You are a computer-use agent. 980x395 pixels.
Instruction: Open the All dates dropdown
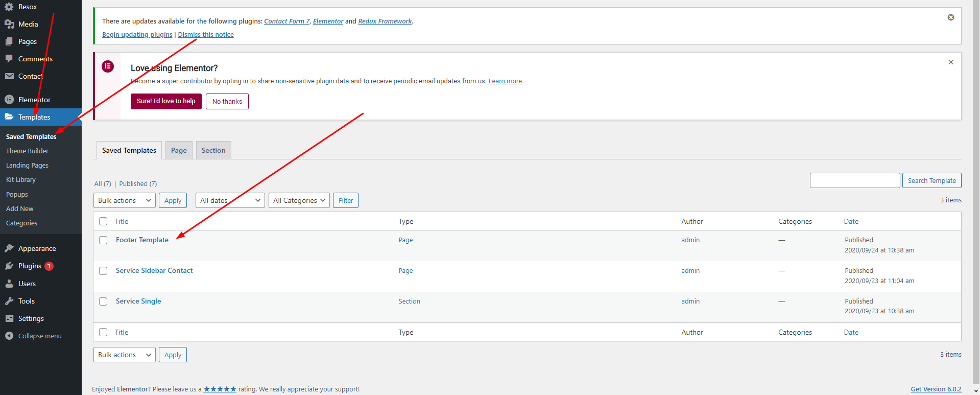click(x=230, y=200)
